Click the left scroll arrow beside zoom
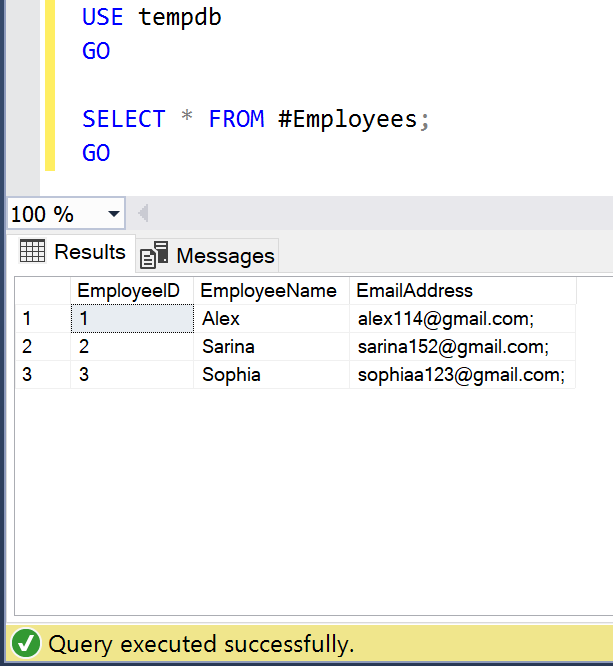613x666 pixels. point(142,214)
